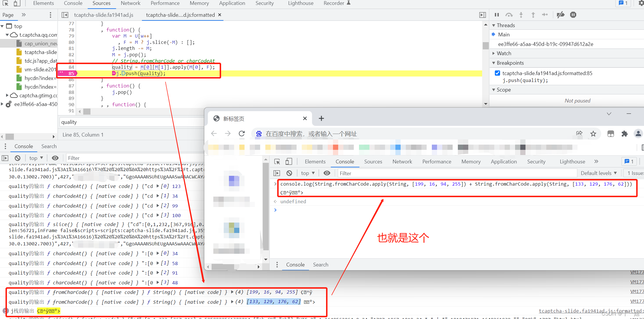644x319 pixels.
Task: Open DevTools settings gear
Action: pyautogui.click(x=641, y=3)
